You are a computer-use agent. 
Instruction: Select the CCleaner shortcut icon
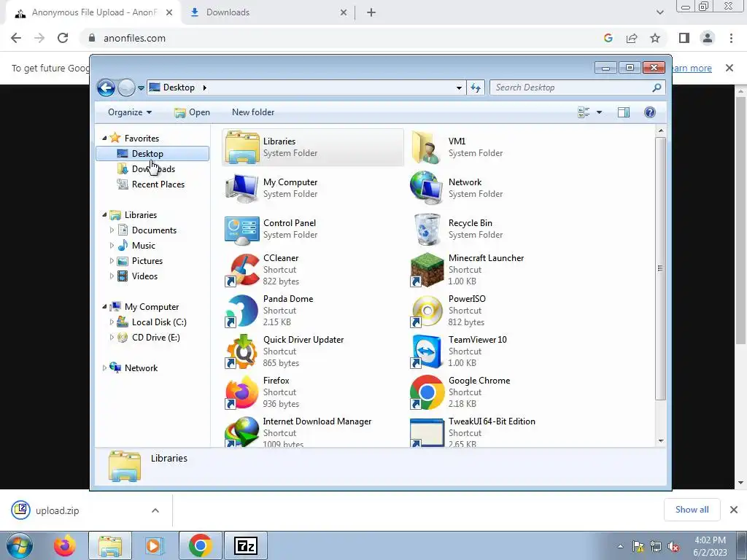[x=242, y=270]
